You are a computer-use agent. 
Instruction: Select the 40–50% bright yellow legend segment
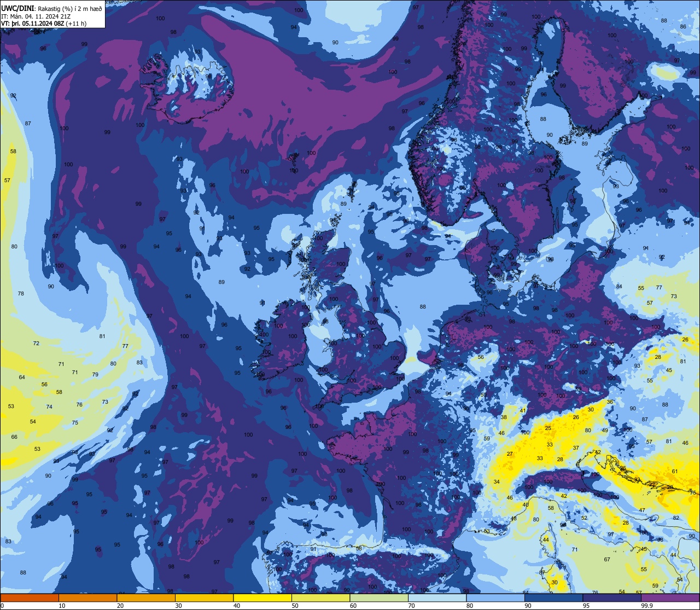(262, 597)
